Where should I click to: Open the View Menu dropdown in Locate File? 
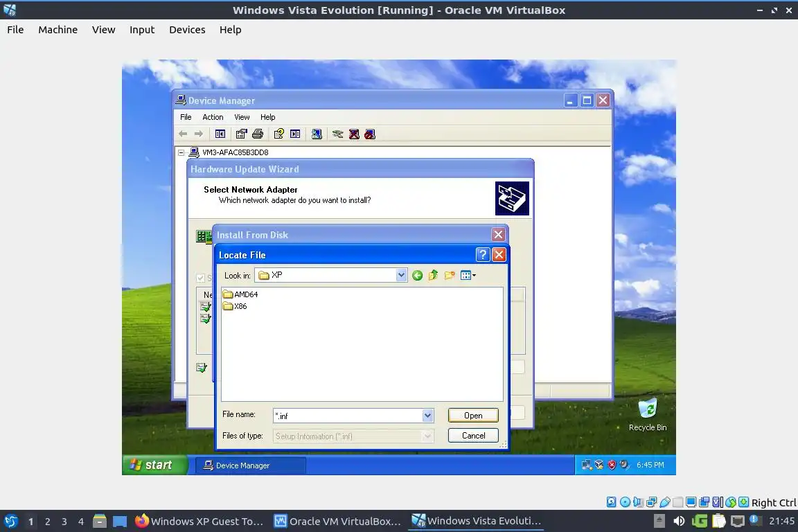468,276
